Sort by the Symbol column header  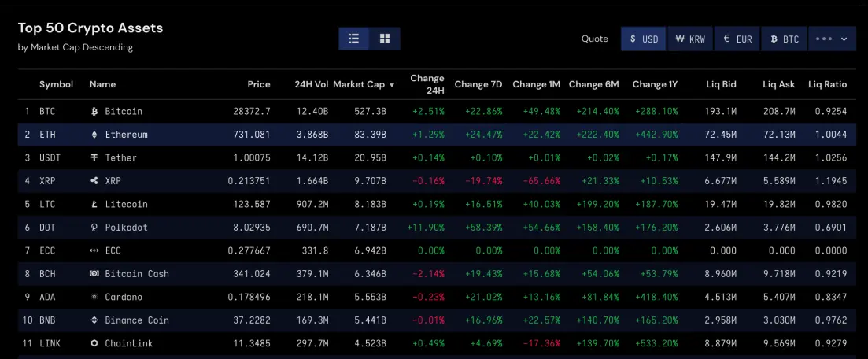pos(56,84)
